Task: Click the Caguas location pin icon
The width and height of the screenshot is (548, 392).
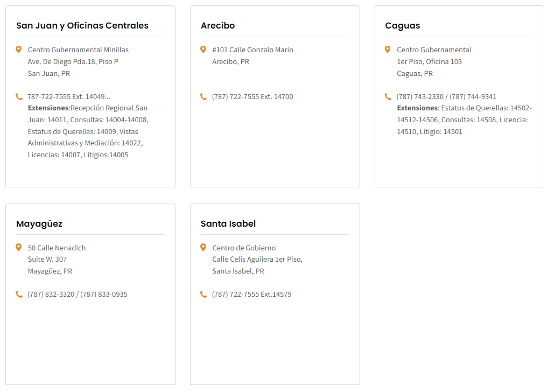Action: point(388,50)
